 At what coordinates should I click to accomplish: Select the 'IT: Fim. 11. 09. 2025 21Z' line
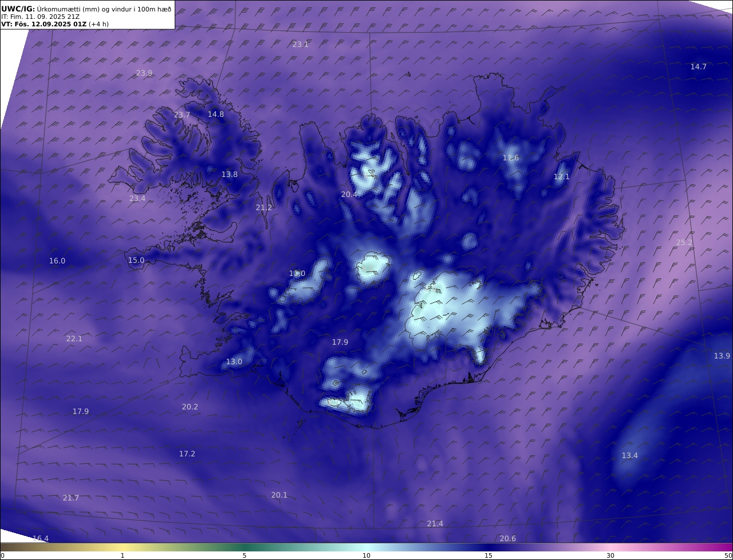(x=40, y=17)
